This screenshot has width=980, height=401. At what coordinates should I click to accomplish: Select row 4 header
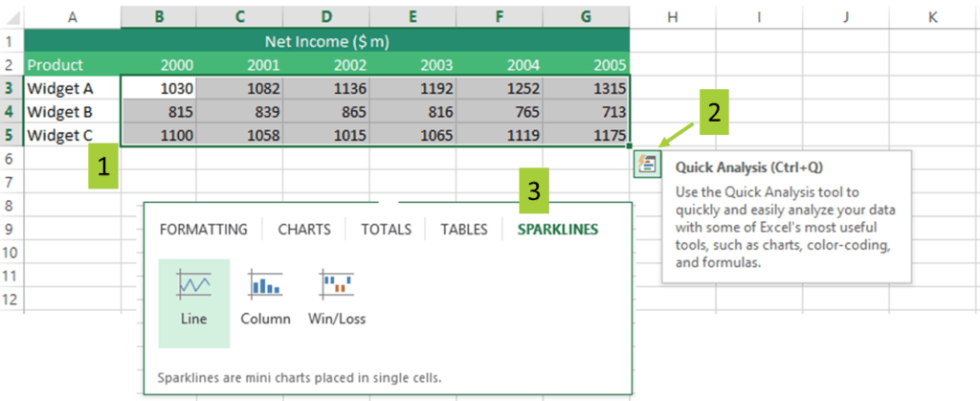(x=11, y=112)
